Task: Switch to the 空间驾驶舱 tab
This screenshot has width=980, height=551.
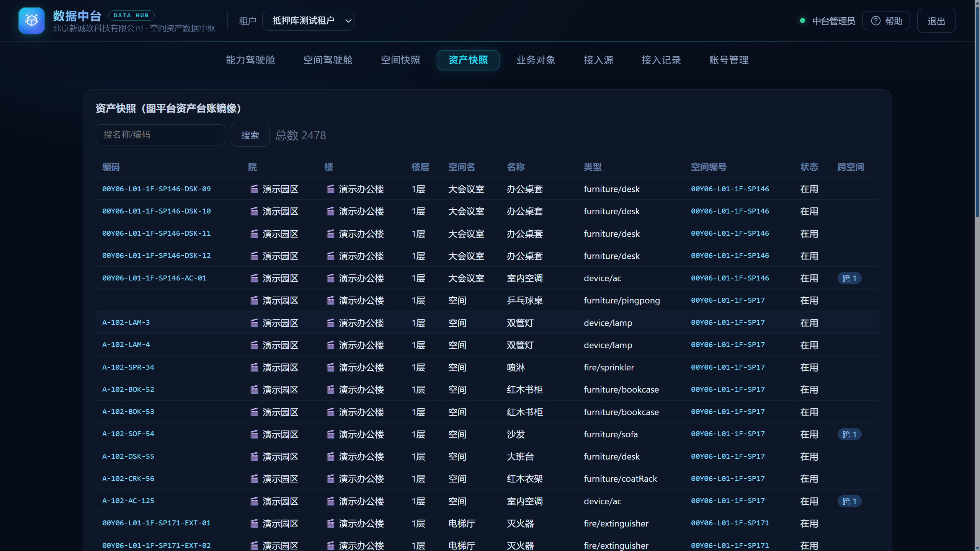Action: tap(328, 60)
